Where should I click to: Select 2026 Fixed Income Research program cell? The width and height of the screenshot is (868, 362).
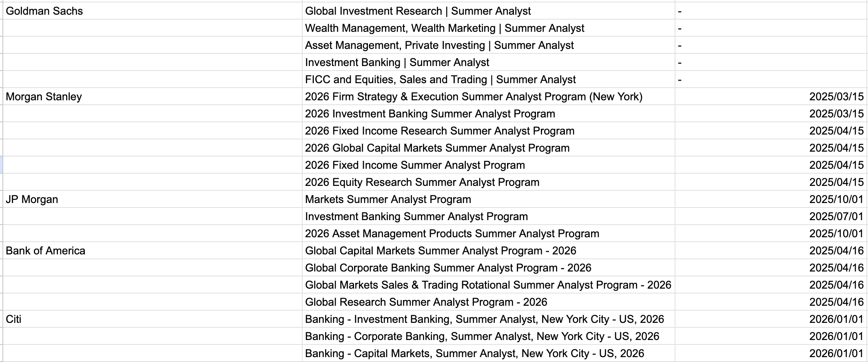tap(439, 131)
